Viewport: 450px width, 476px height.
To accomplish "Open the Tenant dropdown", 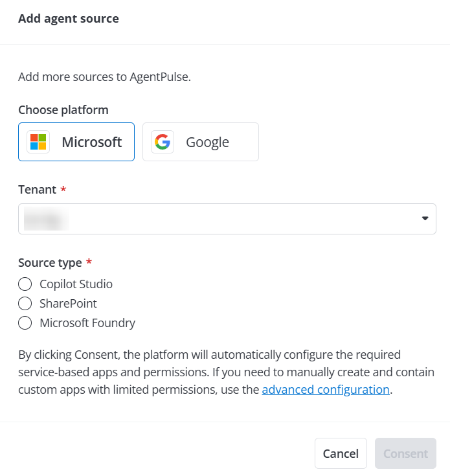I will click(x=227, y=219).
